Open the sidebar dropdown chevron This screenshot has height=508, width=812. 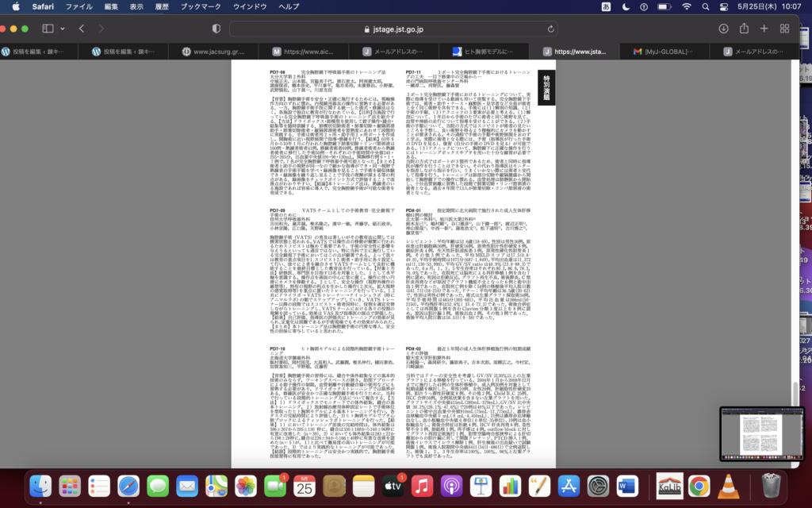click(62, 29)
